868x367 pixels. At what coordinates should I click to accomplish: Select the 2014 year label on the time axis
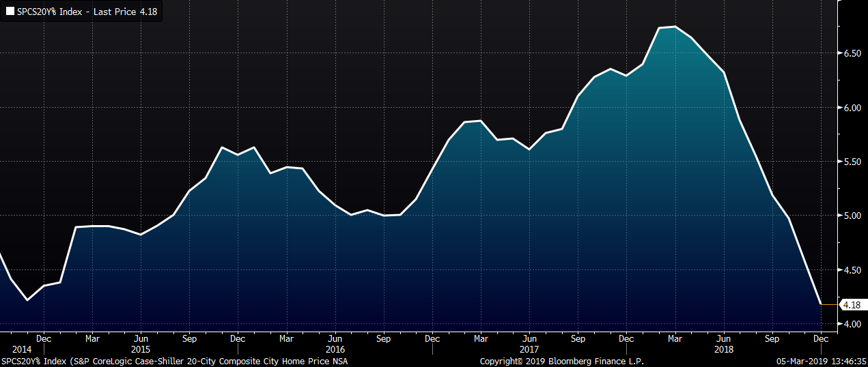[22, 349]
